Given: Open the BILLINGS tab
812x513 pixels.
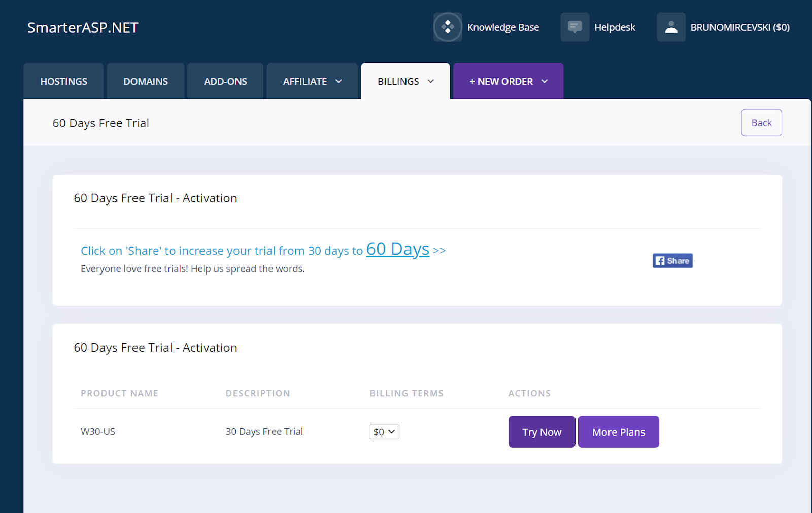Looking at the screenshot, I should pyautogui.click(x=405, y=81).
